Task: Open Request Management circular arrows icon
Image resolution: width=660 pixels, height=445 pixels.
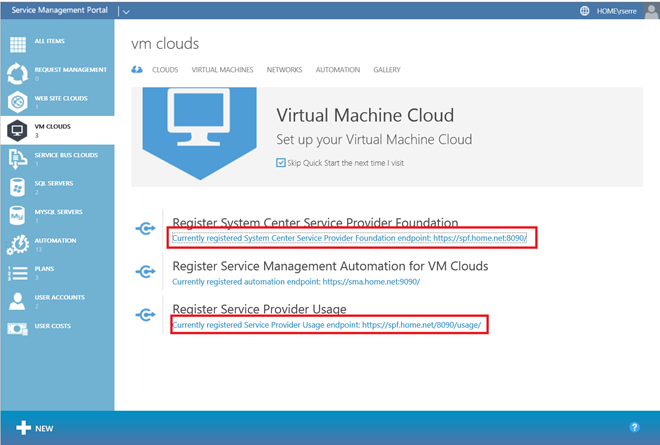Action: point(17,73)
